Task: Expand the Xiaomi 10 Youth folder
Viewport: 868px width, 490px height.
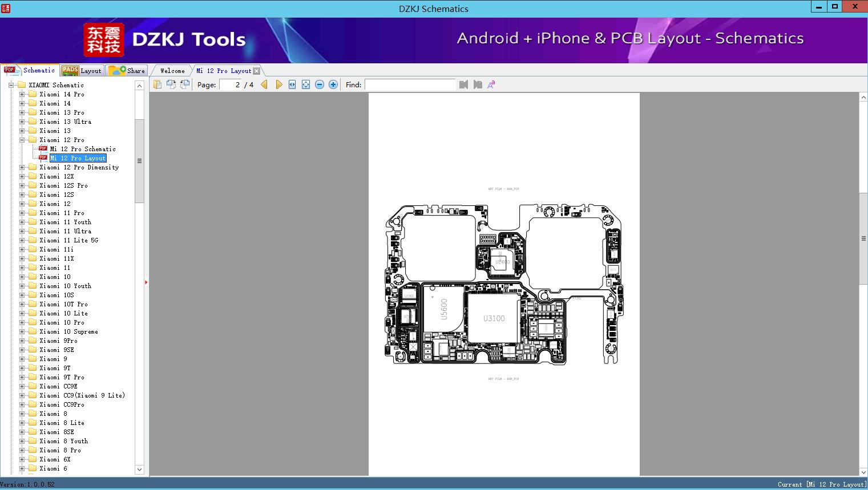Action: (22, 286)
